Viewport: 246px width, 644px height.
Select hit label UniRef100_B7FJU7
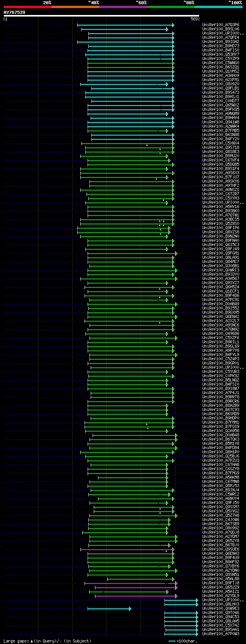(221, 177)
